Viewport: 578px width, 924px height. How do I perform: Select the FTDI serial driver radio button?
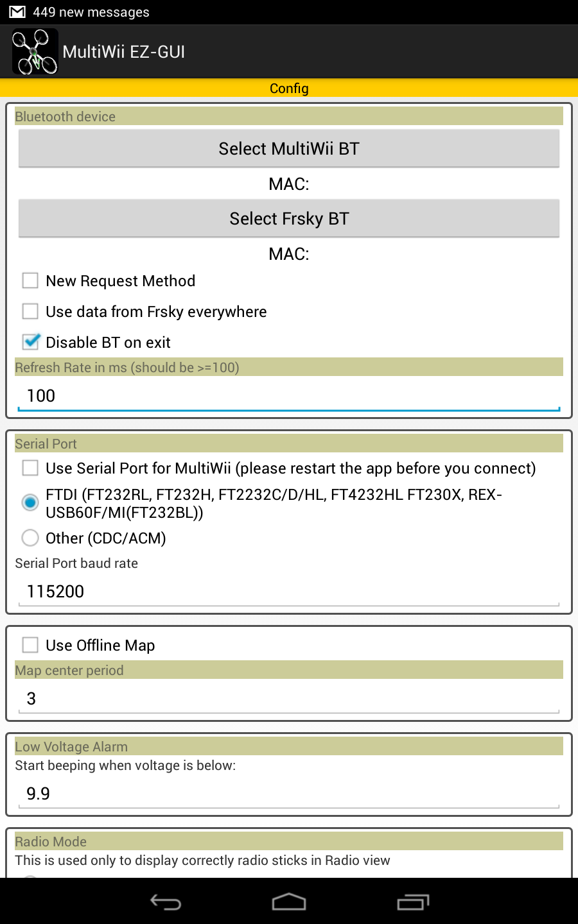tap(30, 502)
